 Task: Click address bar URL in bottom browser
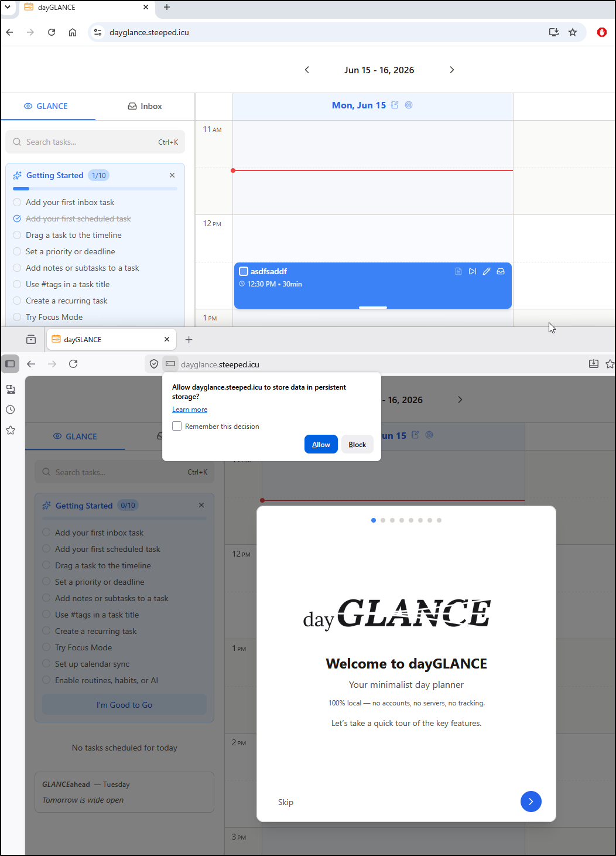tap(220, 364)
